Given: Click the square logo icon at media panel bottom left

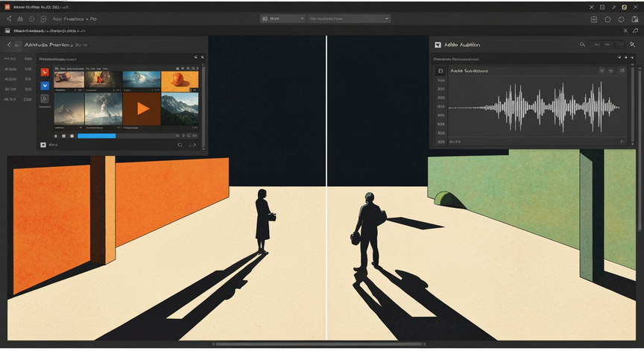Looking at the screenshot, I should tap(43, 145).
